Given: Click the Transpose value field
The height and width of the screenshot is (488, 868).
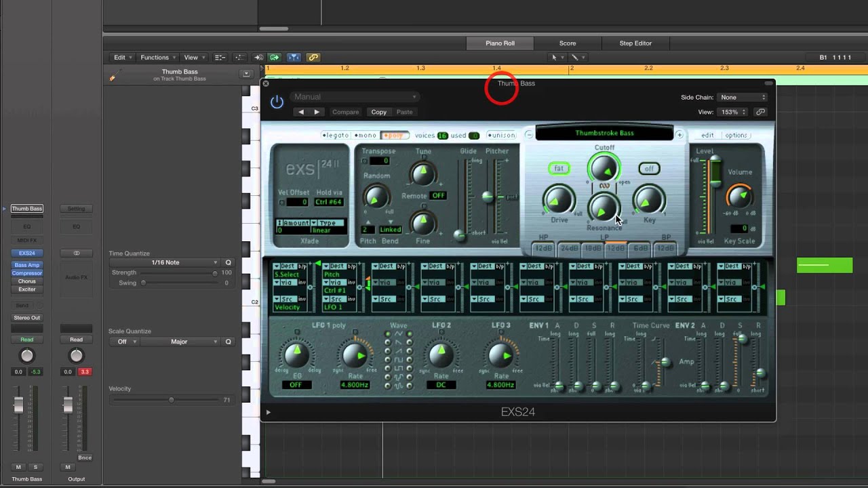Looking at the screenshot, I should [380, 161].
